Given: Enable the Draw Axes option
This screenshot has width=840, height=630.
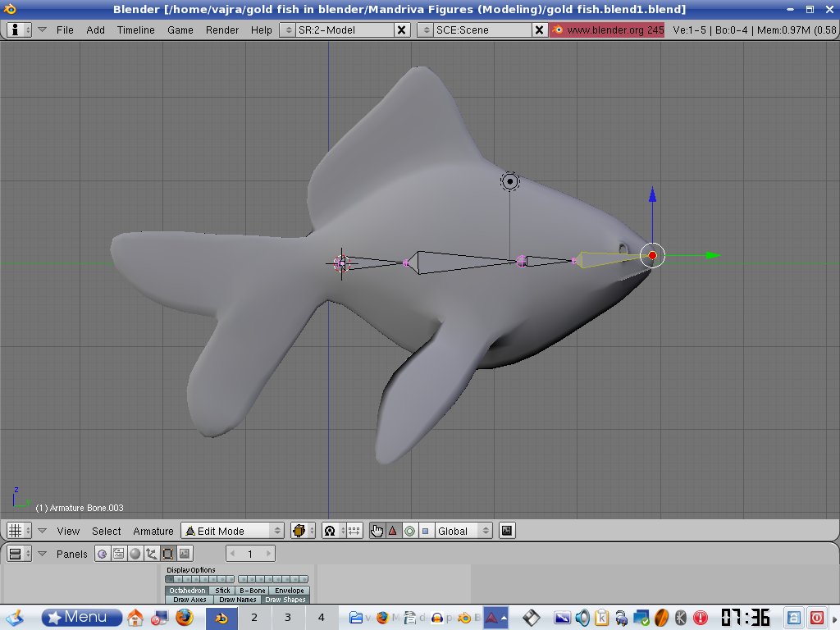Looking at the screenshot, I should click(x=188, y=600).
